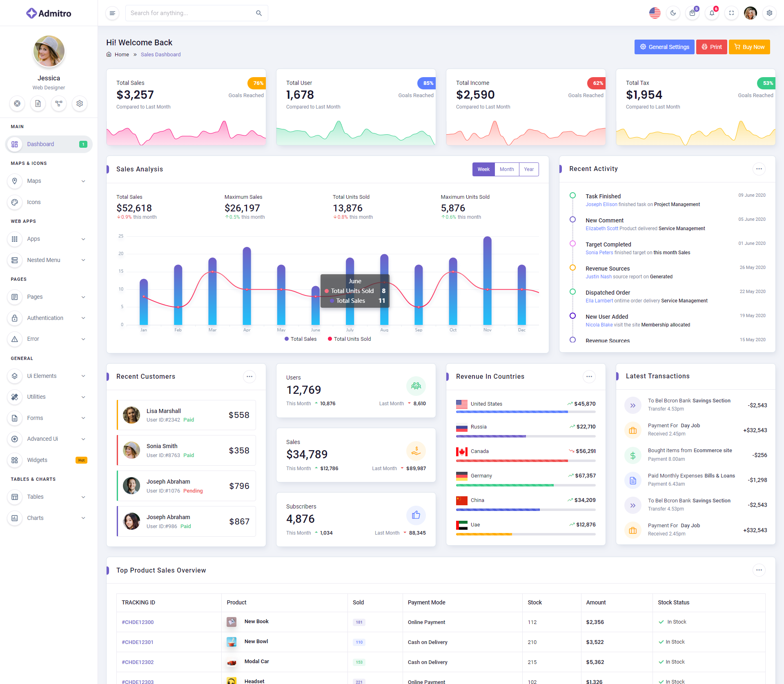Screen dimensions: 784x684
Task: Toggle dark mode moon icon
Action: pyautogui.click(x=673, y=13)
